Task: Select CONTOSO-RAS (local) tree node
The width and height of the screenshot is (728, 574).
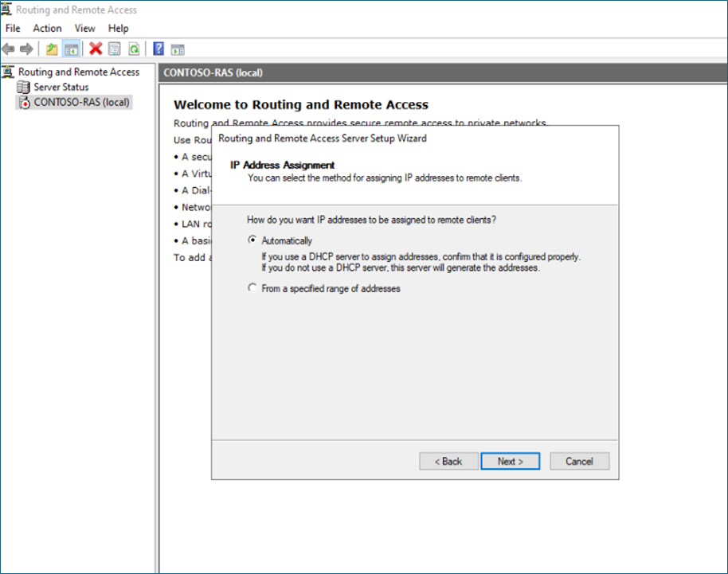Action: (80, 102)
